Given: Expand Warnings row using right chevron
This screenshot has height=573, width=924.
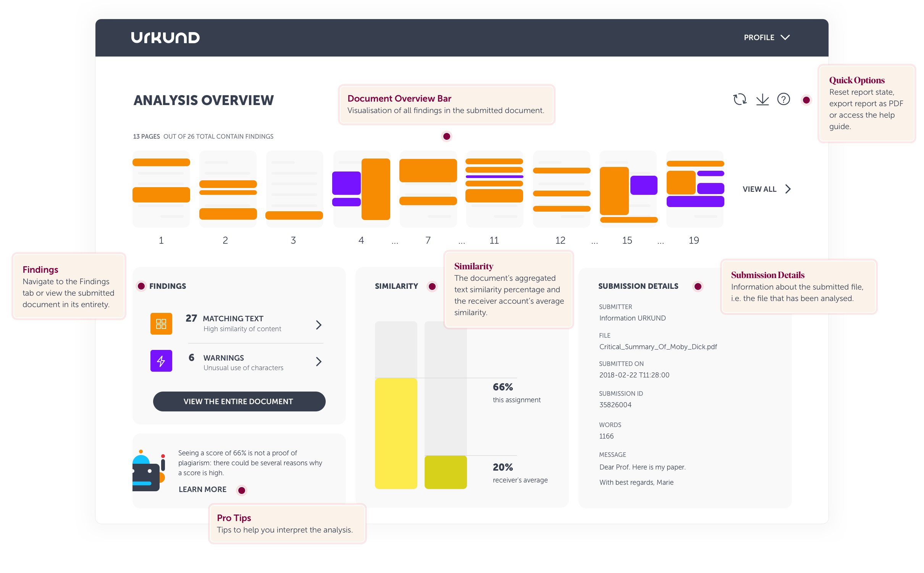Looking at the screenshot, I should [319, 361].
